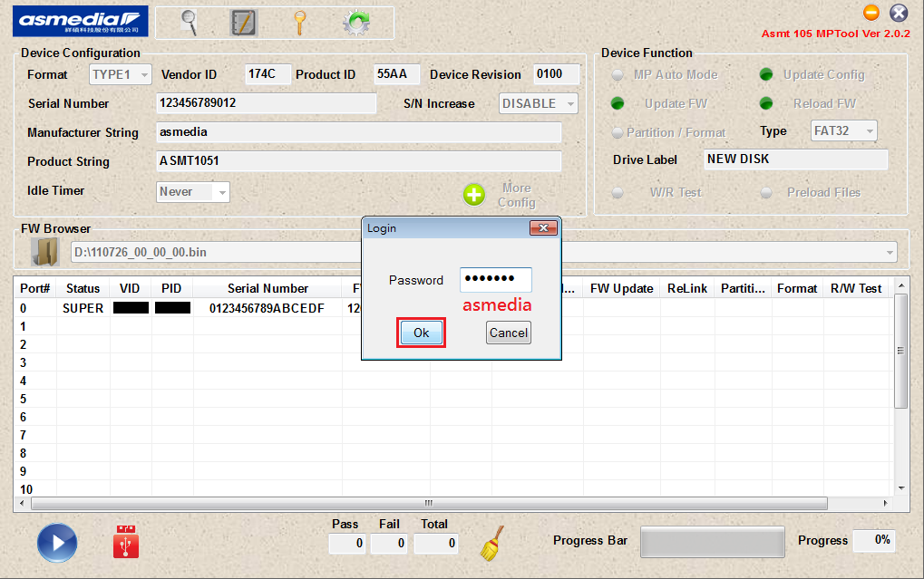
Task: Click the green refresh gear icon
Action: tap(356, 23)
